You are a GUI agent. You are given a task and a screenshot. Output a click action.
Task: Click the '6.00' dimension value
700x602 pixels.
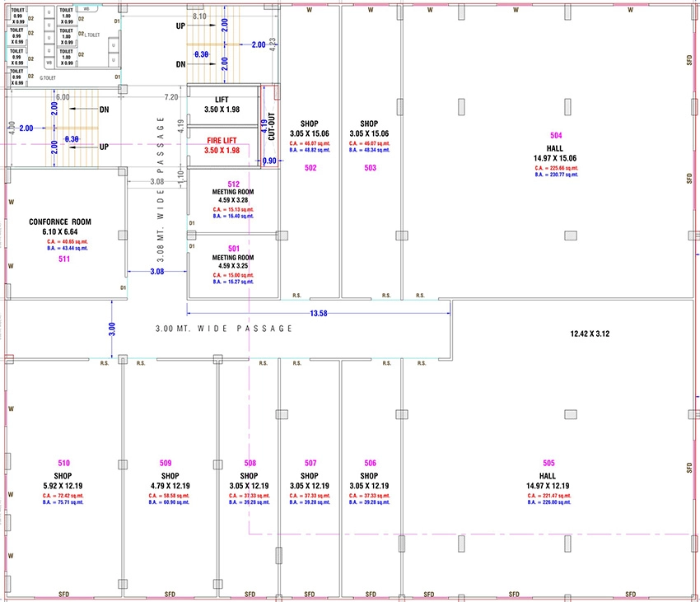[x=63, y=97]
